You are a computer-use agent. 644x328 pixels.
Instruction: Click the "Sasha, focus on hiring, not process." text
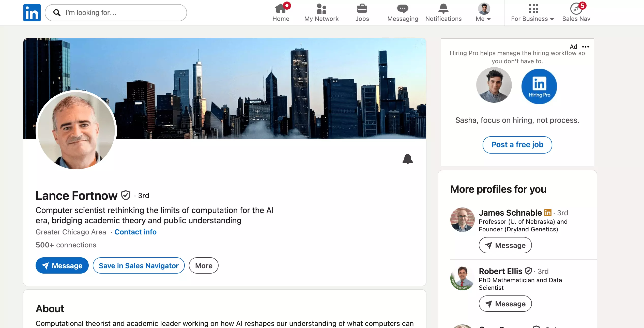[x=517, y=120]
